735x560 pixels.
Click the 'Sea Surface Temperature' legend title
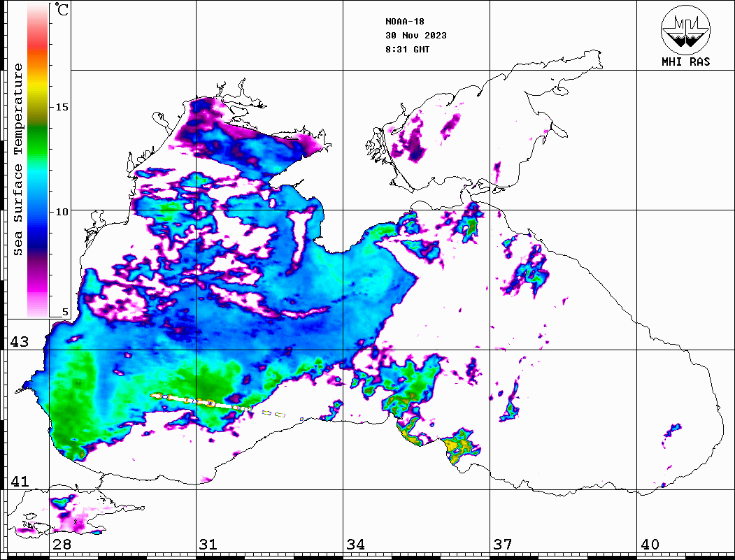coord(17,159)
